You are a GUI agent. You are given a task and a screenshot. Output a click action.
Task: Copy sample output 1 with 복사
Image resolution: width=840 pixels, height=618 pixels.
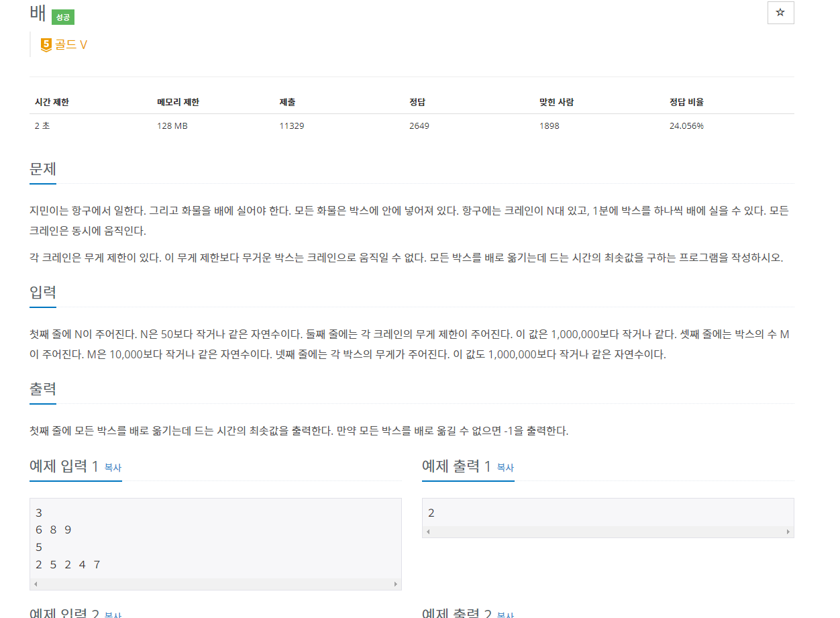pos(505,468)
